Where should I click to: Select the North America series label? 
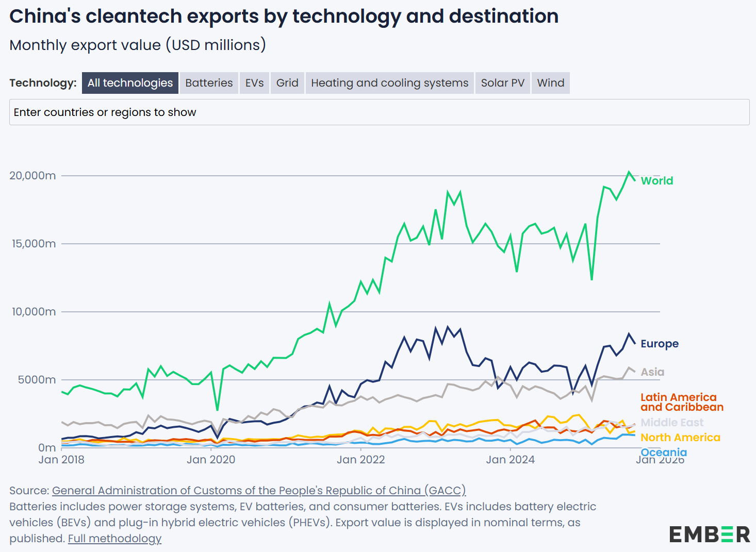point(680,437)
